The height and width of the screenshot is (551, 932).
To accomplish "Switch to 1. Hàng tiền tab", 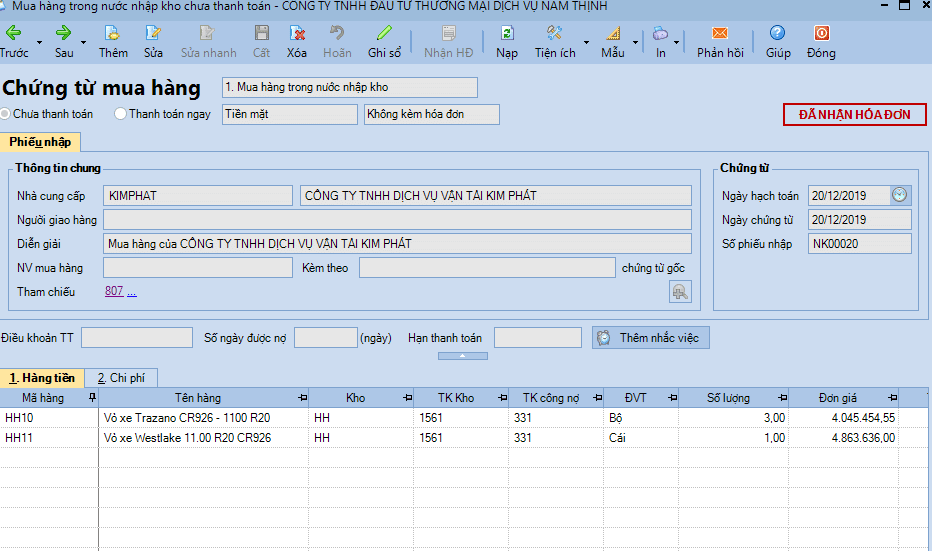I will pos(42,378).
